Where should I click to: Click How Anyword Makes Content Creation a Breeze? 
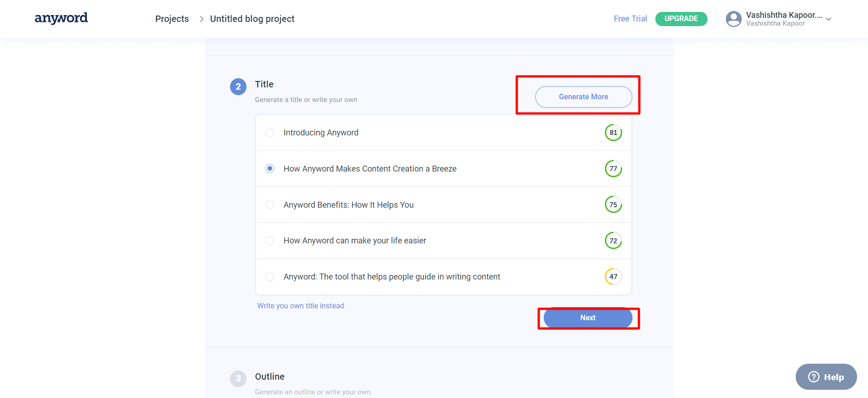pyautogui.click(x=370, y=169)
